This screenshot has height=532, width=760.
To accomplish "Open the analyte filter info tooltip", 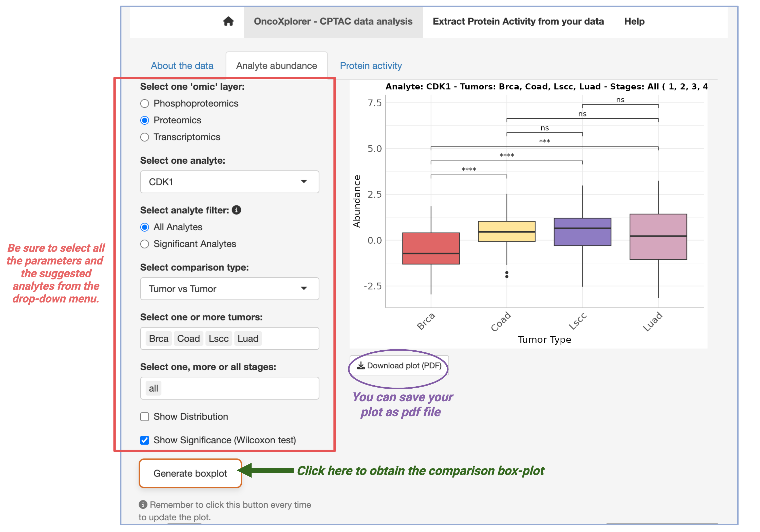I will 236,210.
